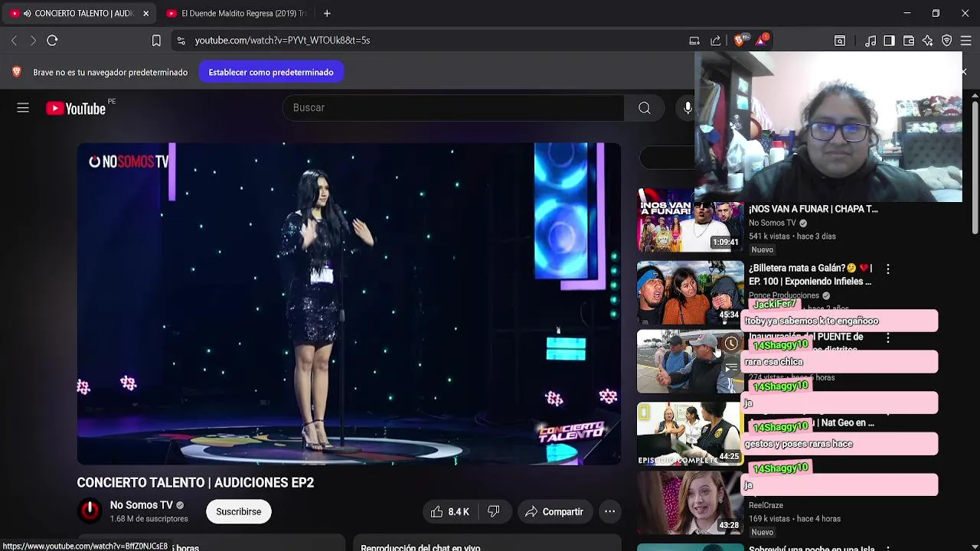This screenshot has width=980, height=551.
Task: Click the ReelCraze channel name
Action: 766,505
